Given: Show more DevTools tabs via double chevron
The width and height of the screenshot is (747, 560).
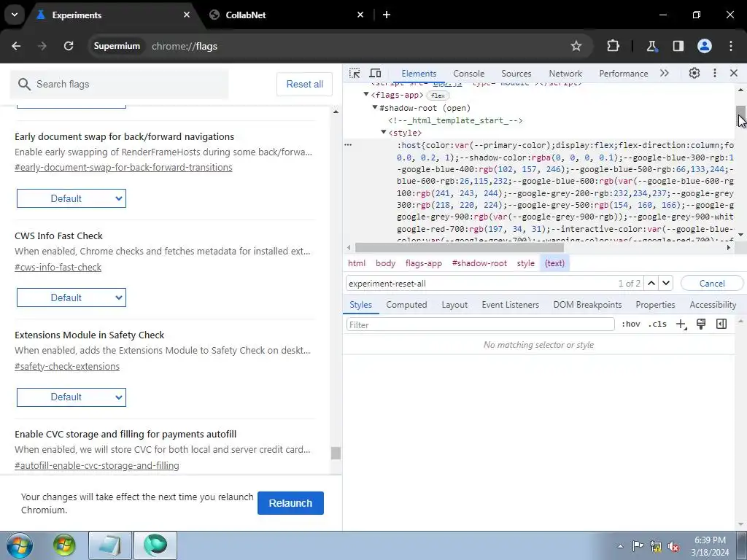Looking at the screenshot, I should click(665, 74).
